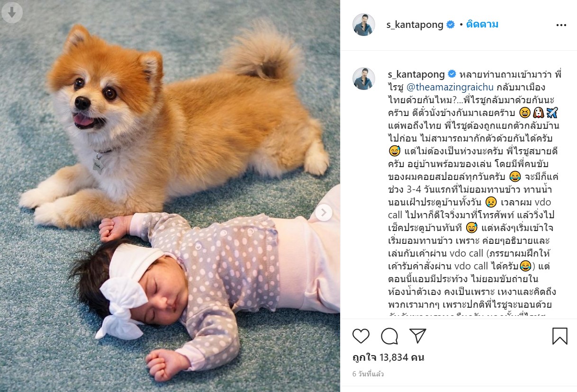Open comments with speech bubble icon

coord(389,336)
